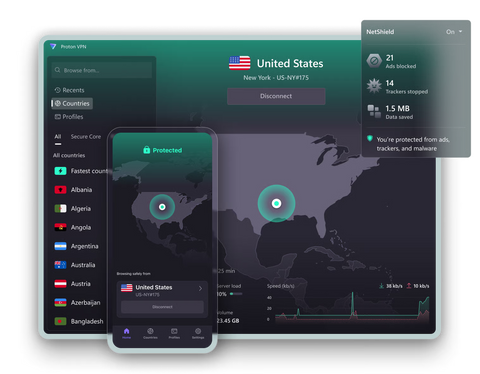Open the Recents list

click(x=69, y=90)
